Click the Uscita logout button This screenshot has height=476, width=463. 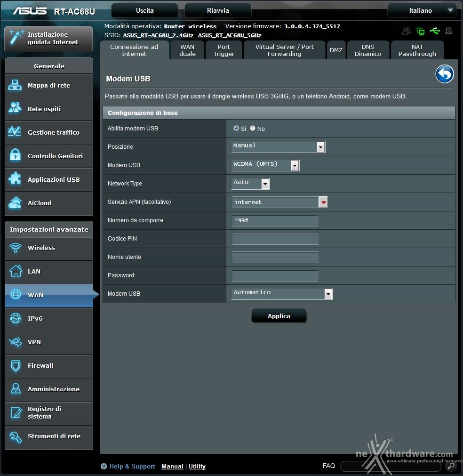[145, 11]
